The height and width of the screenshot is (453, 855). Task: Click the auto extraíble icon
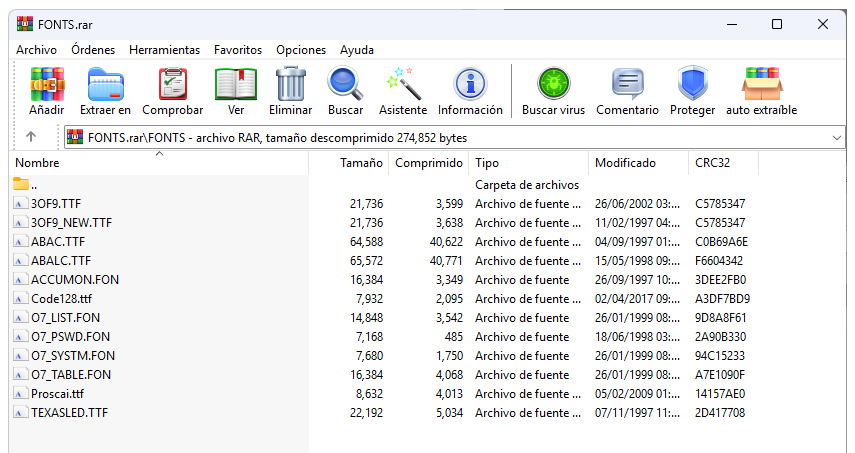click(762, 84)
